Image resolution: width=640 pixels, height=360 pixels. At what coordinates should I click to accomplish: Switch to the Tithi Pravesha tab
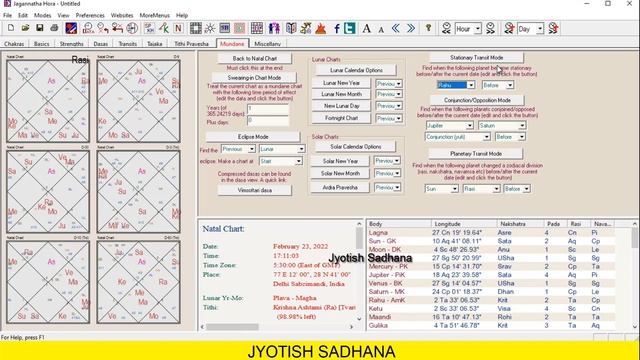coord(191,44)
